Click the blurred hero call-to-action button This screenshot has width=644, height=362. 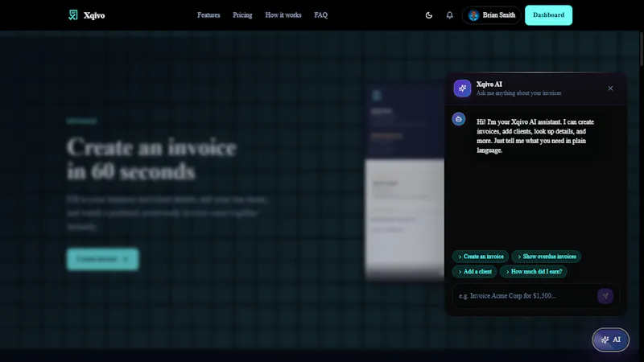[103, 259]
